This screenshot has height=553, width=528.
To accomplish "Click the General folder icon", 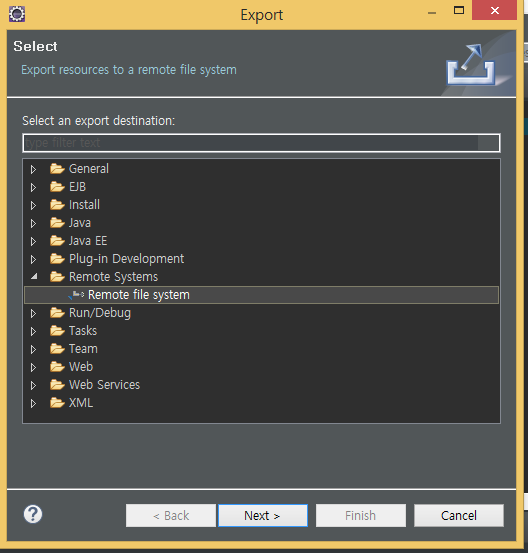I will [x=57, y=169].
